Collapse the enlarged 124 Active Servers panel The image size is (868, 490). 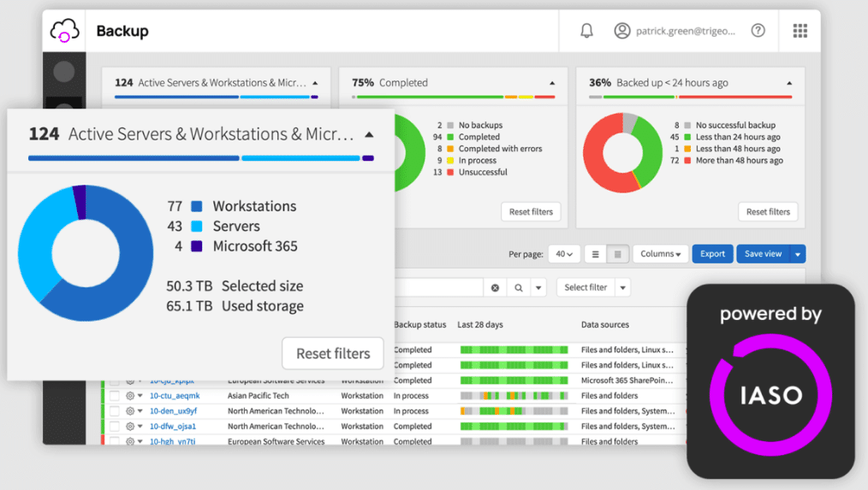369,134
